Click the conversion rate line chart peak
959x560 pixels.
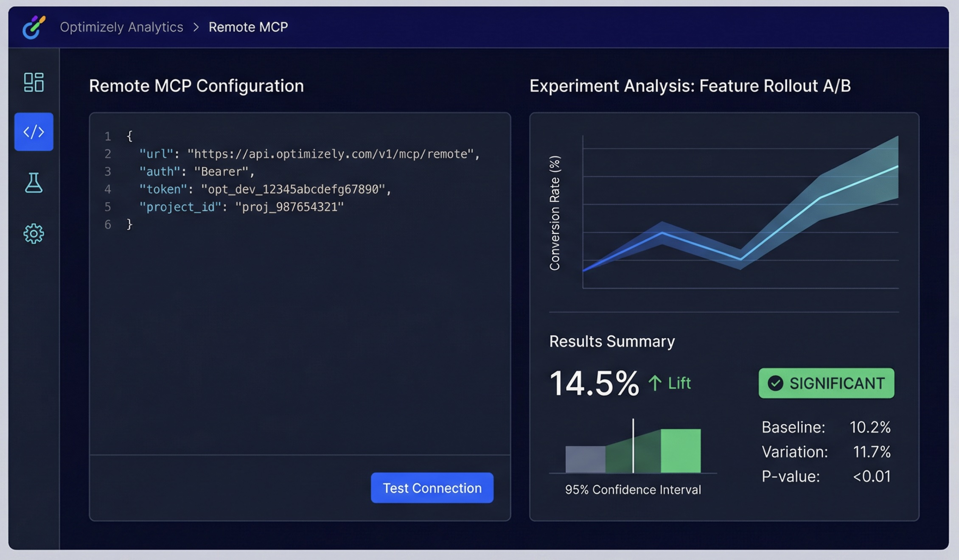tap(896, 167)
